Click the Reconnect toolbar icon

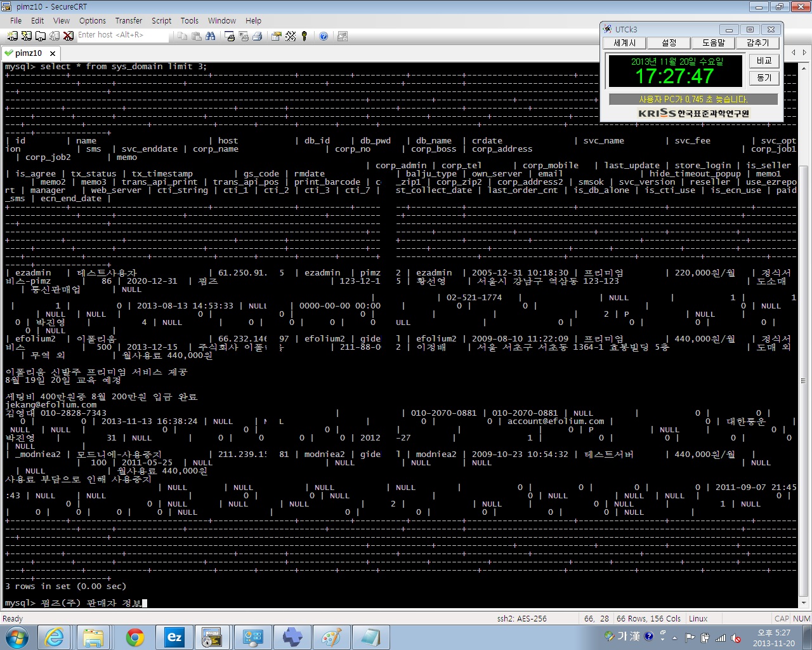click(x=55, y=36)
